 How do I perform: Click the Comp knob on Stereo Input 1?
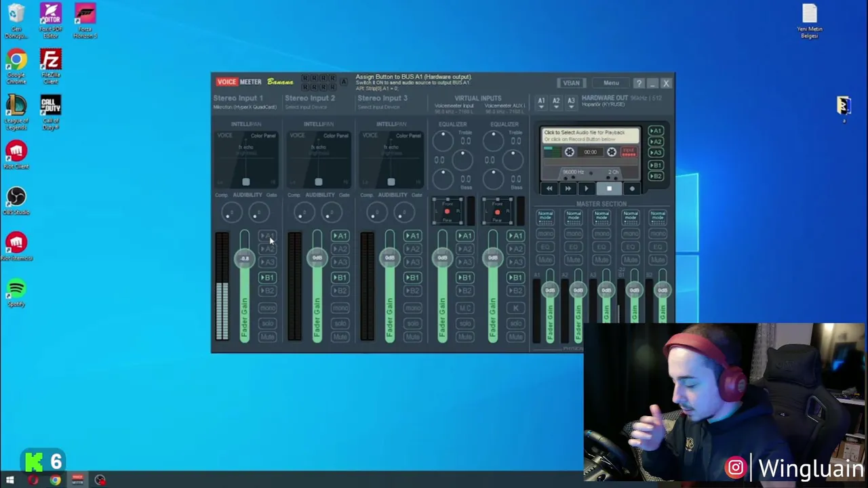231,213
